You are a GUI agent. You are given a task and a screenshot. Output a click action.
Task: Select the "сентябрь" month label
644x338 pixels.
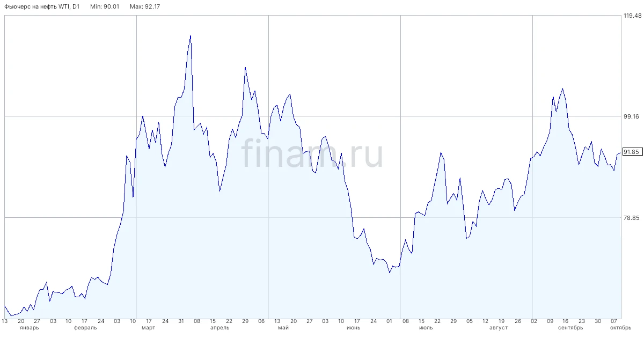pos(570,327)
